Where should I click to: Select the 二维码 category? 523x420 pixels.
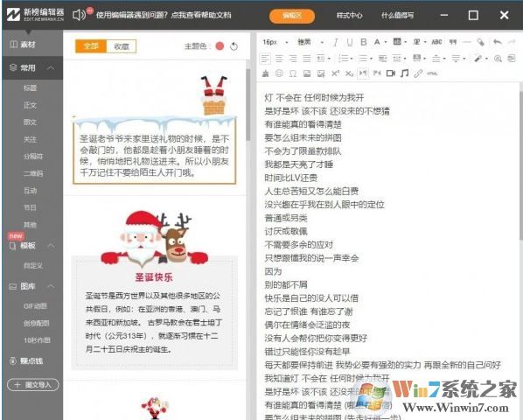[x=33, y=173]
